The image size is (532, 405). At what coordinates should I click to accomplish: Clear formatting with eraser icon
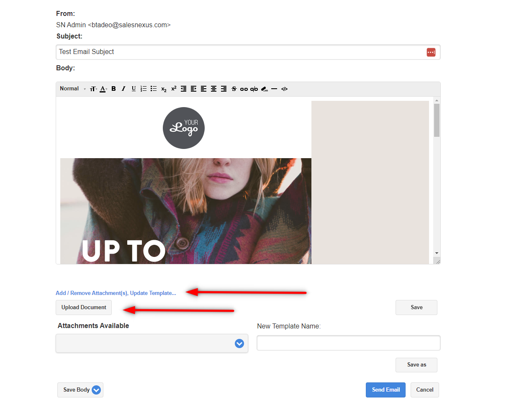[264, 89]
